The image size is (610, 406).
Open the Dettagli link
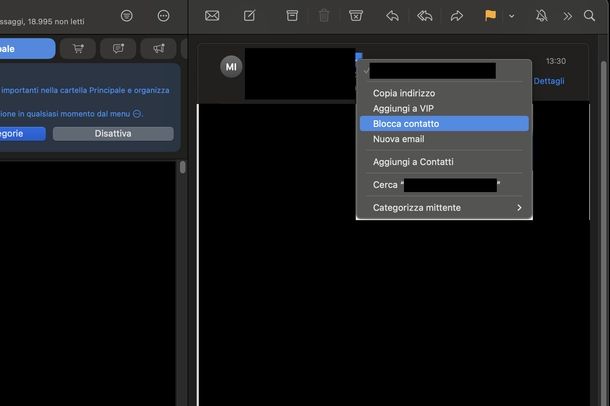tap(549, 81)
